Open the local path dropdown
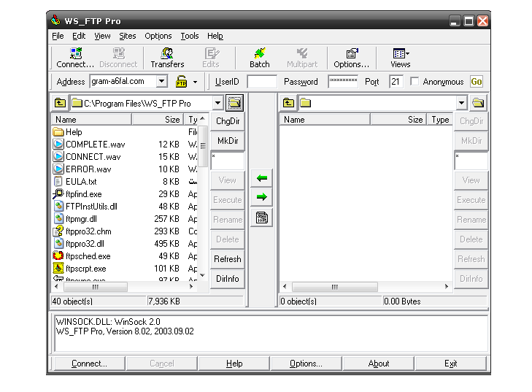The height and width of the screenshot is (392, 532). [217, 103]
